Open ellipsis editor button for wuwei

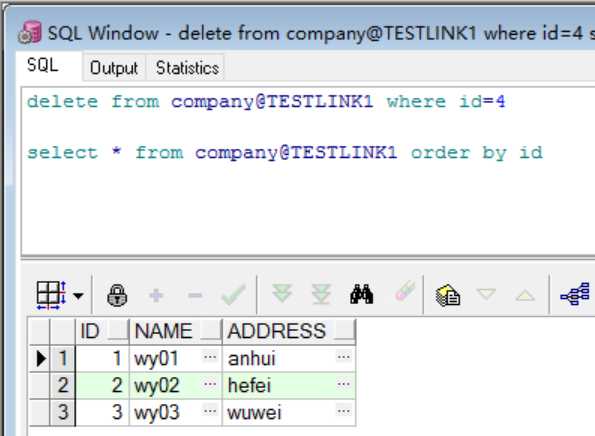344,411
